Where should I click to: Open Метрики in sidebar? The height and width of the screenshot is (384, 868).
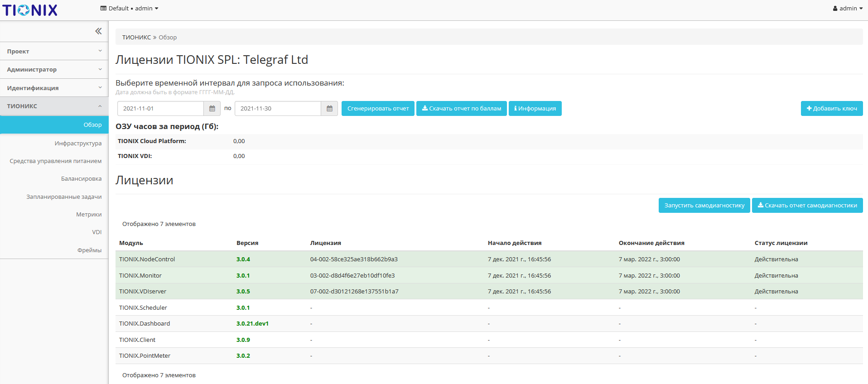[x=89, y=214]
